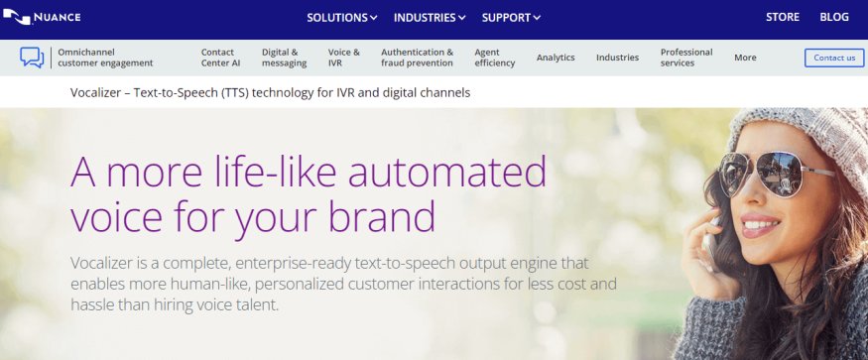
Task: Open Authentication & fraud prevention
Action: pyautogui.click(x=417, y=58)
